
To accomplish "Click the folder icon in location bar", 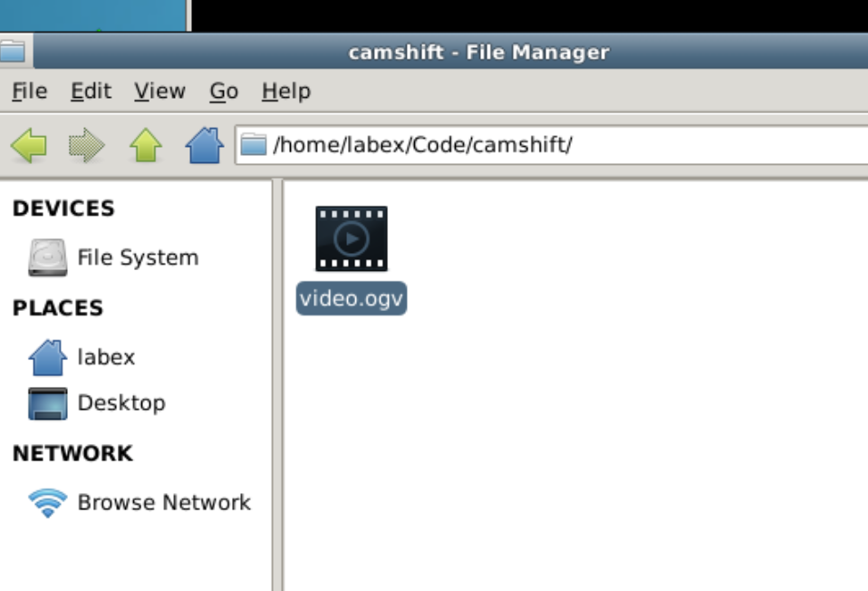I will [x=254, y=145].
